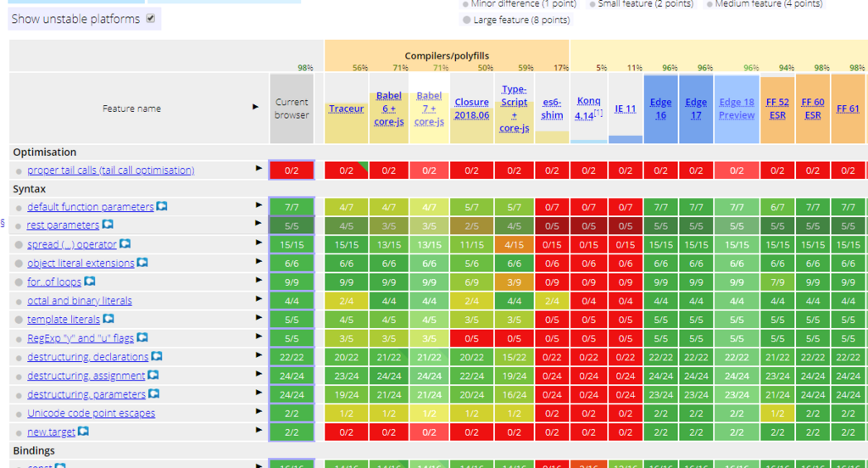The height and width of the screenshot is (468, 868).
Task: Expand destructuring, parameters subtests arrow
Action: pyautogui.click(x=259, y=393)
